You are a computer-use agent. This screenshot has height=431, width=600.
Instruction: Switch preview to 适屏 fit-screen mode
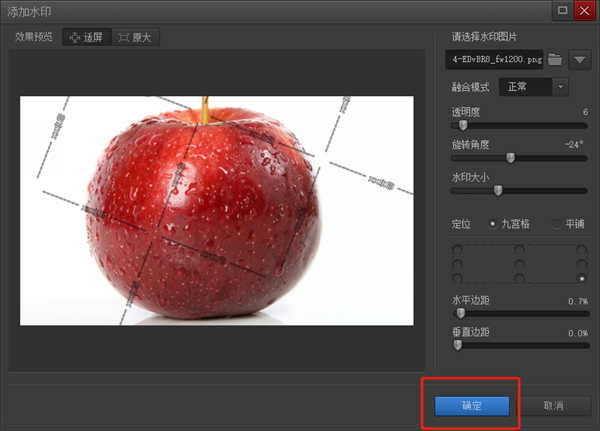[86, 37]
